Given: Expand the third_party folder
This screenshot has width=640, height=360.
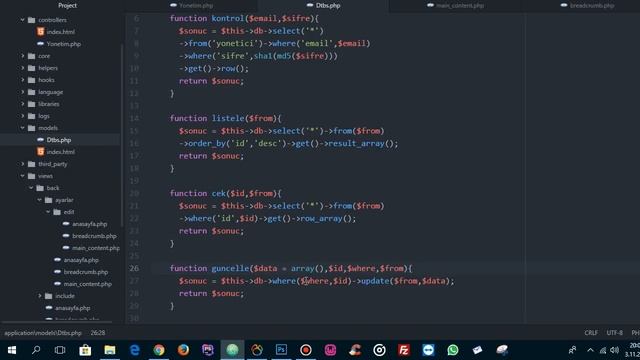Looking at the screenshot, I should 23,164.
